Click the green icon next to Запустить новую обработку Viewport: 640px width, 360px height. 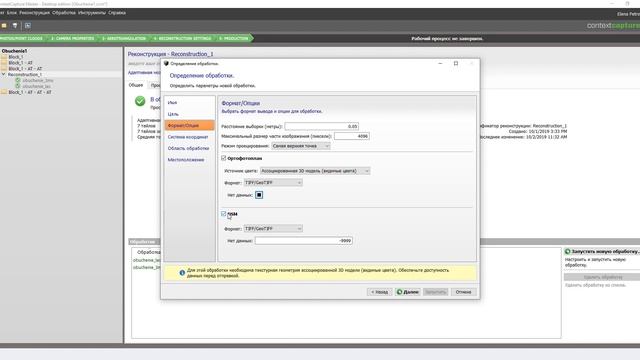pos(567,251)
